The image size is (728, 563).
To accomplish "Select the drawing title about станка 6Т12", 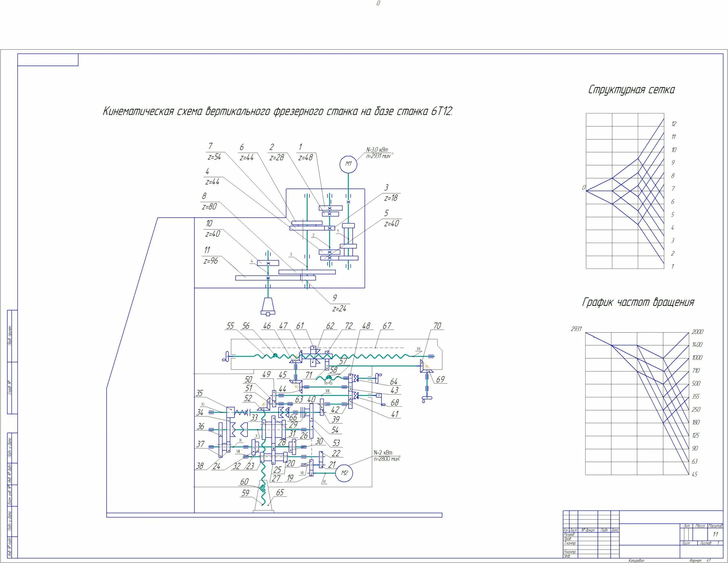I will pyautogui.click(x=278, y=111).
